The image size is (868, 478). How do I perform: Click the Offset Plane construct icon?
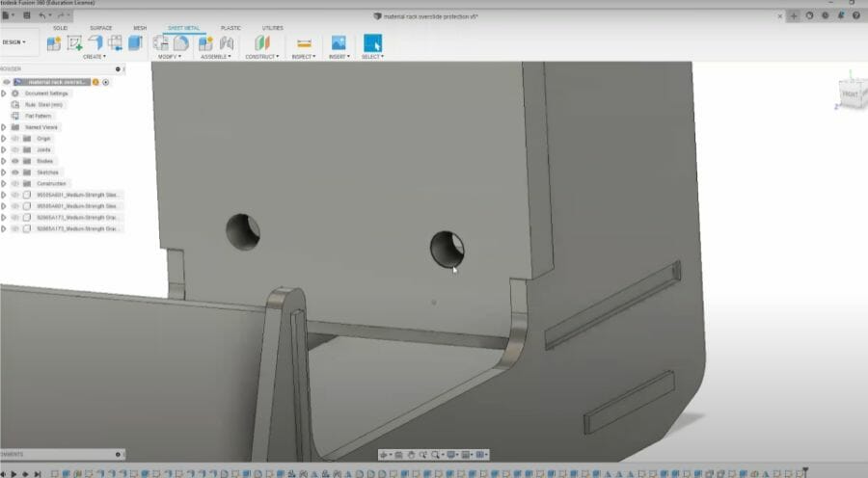pos(262,43)
